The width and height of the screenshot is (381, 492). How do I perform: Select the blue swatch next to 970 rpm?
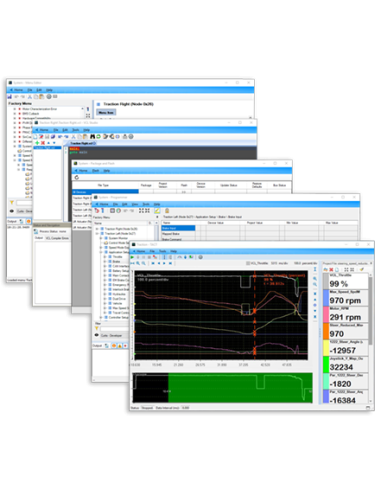point(326,298)
